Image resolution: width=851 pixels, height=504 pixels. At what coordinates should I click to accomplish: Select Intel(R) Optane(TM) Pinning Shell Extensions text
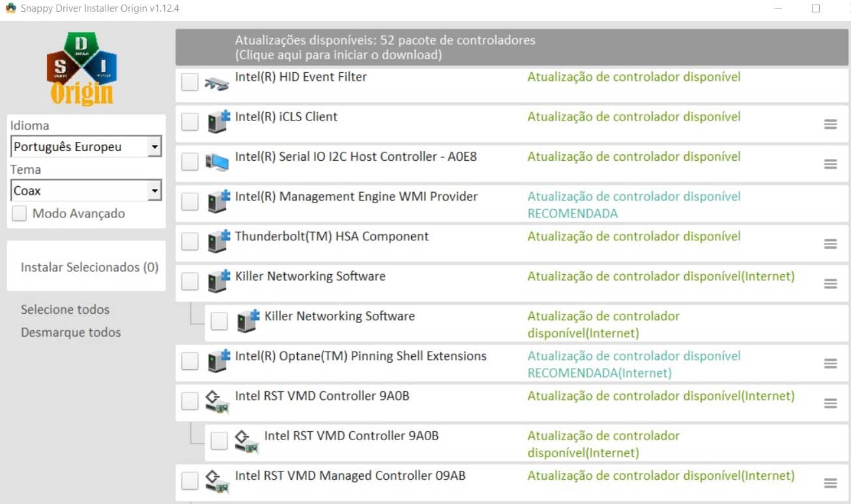pos(361,356)
